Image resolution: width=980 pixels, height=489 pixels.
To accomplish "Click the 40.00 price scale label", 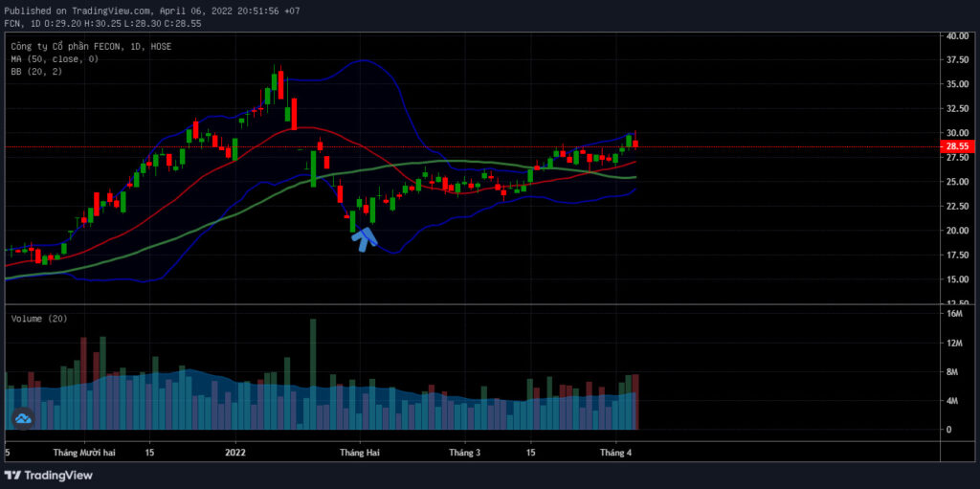I will (957, 36).
